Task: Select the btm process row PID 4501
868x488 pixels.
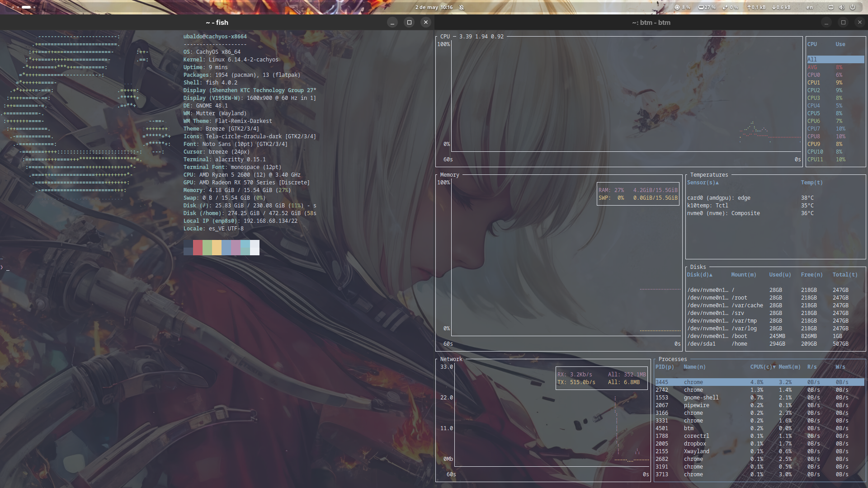Action: pos(759,428)
